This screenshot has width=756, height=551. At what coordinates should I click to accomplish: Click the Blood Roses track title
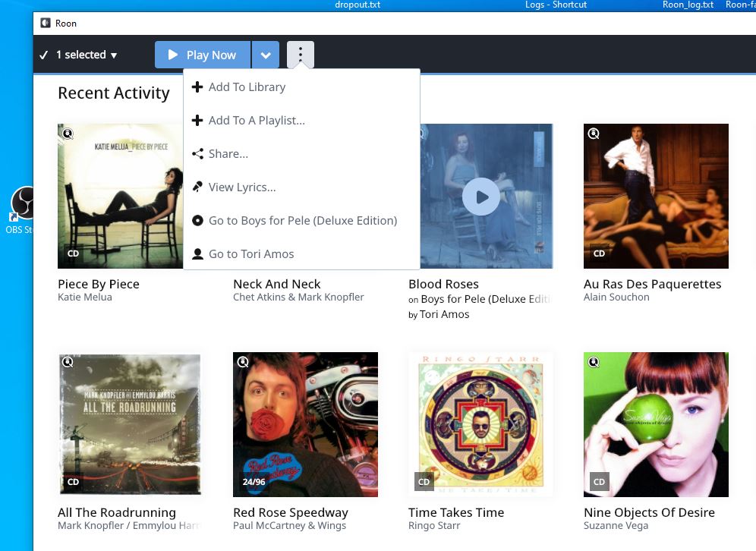(443, 284)
